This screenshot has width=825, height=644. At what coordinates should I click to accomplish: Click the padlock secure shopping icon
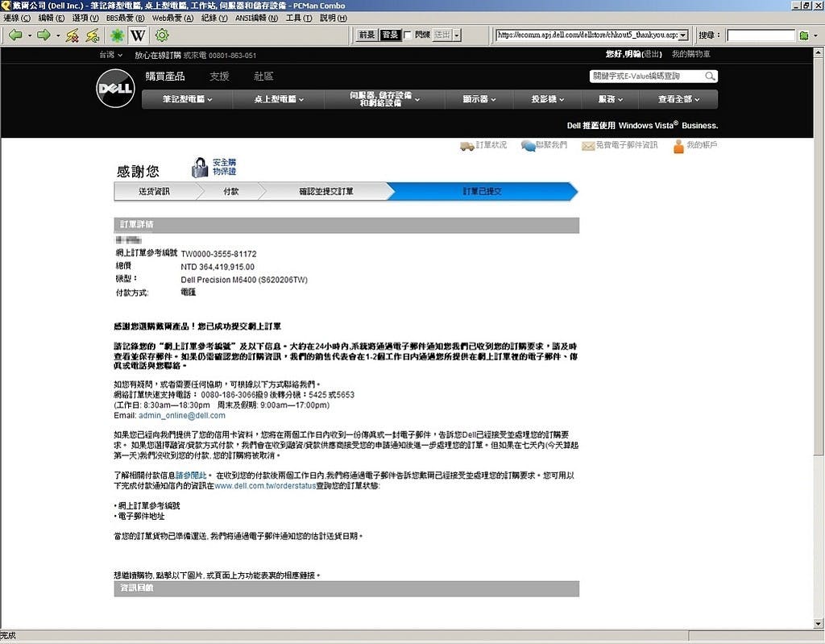click(x=200, y=168)
